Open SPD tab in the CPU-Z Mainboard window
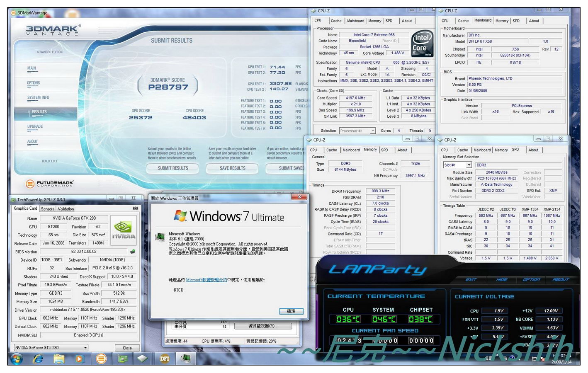588x373 pixels. pyautogui.click(x=516, y=21)
